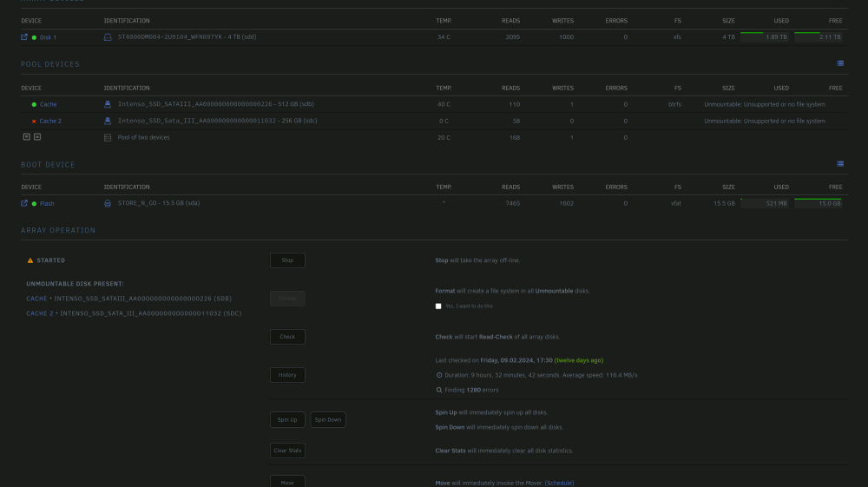
Task: Click the Cache 2 red error indicator
Action: tap(35, 122)
